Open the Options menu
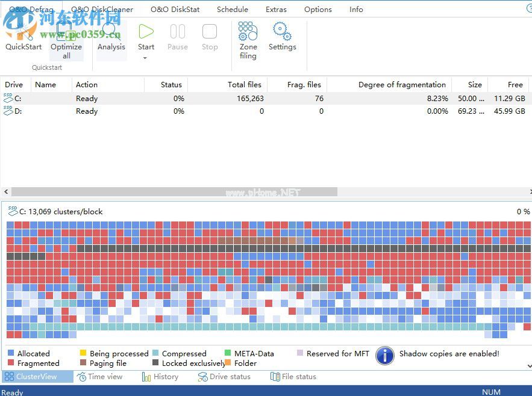532x396 pixels. coord(318,9)
